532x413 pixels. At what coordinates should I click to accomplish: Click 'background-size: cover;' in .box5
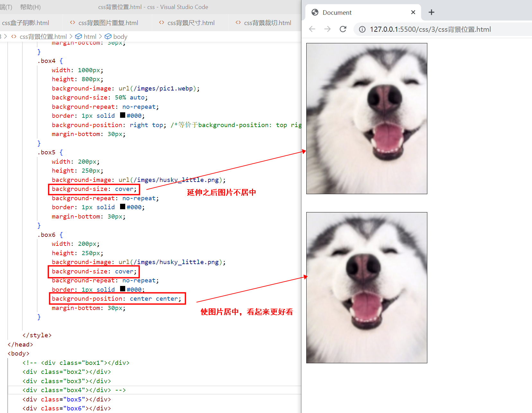tap(94, 189)
